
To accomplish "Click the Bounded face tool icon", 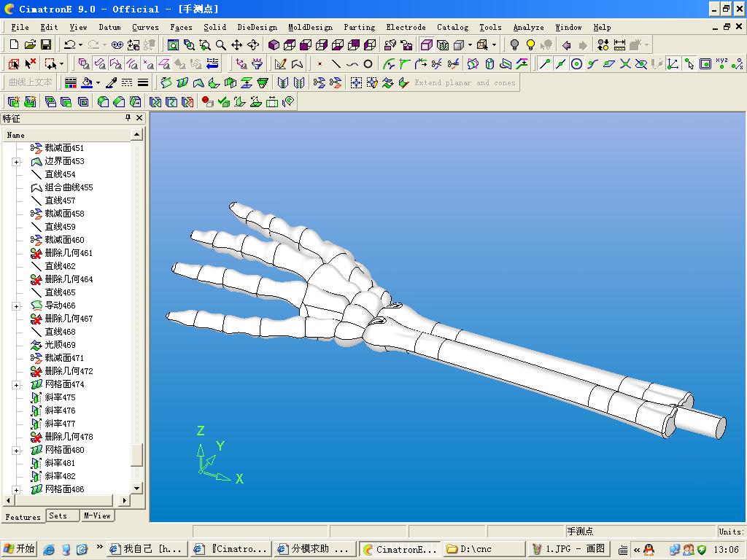I will point(198,83).
